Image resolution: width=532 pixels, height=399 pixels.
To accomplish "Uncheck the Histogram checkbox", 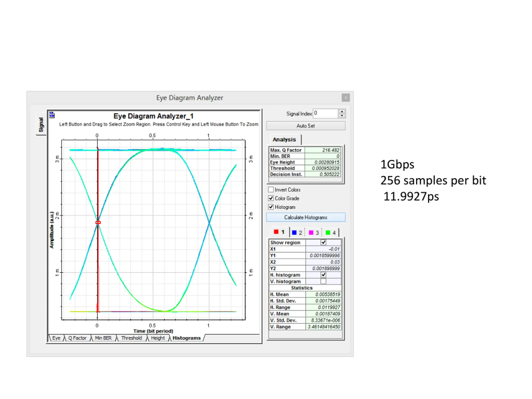I will click(x=271, y=207).
